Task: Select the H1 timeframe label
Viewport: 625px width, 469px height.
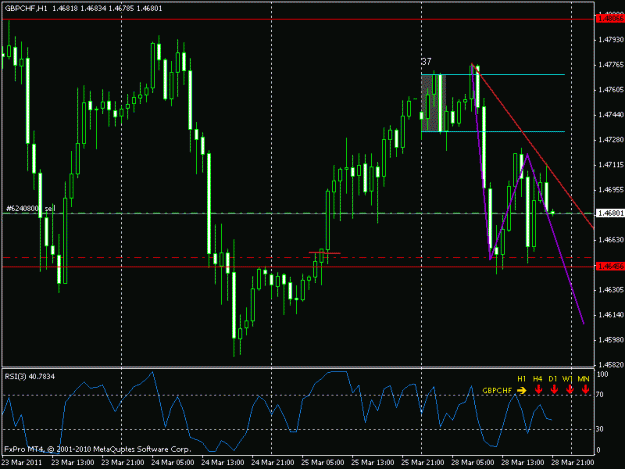Action: click(521, 379)
